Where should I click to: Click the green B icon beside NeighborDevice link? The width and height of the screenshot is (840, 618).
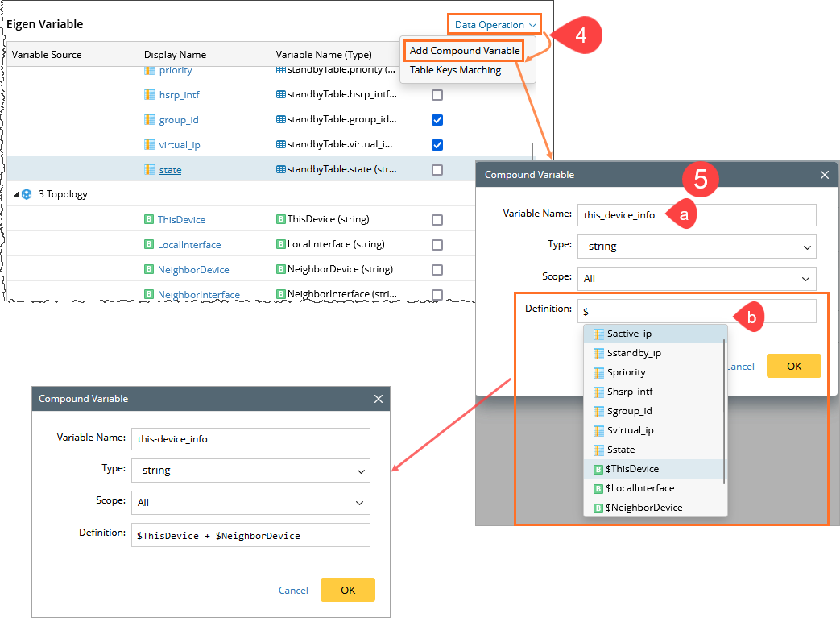click(149, 269)
